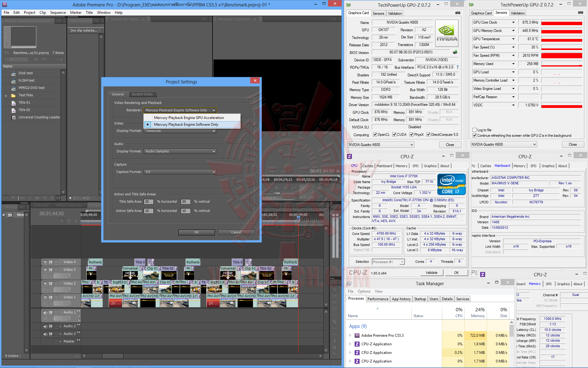The width and height of the screenshot is (588, 368).
Task: Open the Sequence menu
Action: (58, 13)
